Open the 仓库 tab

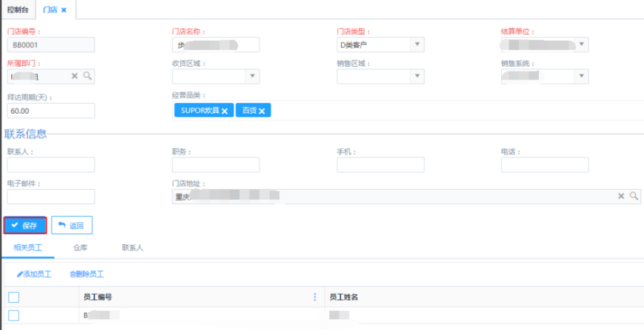(x=80, y=248)
